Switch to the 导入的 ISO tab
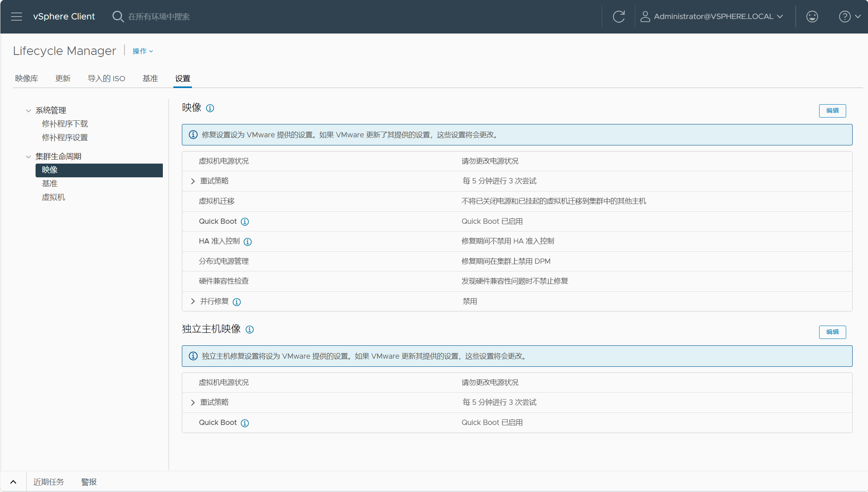Screen dimensions: 868x492 [106, 78]
